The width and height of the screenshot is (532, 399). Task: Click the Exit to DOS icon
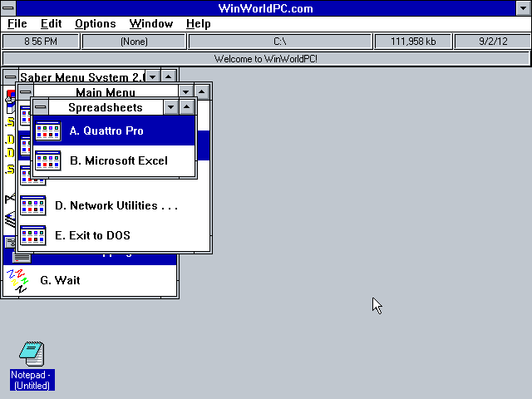pos(33,235)
